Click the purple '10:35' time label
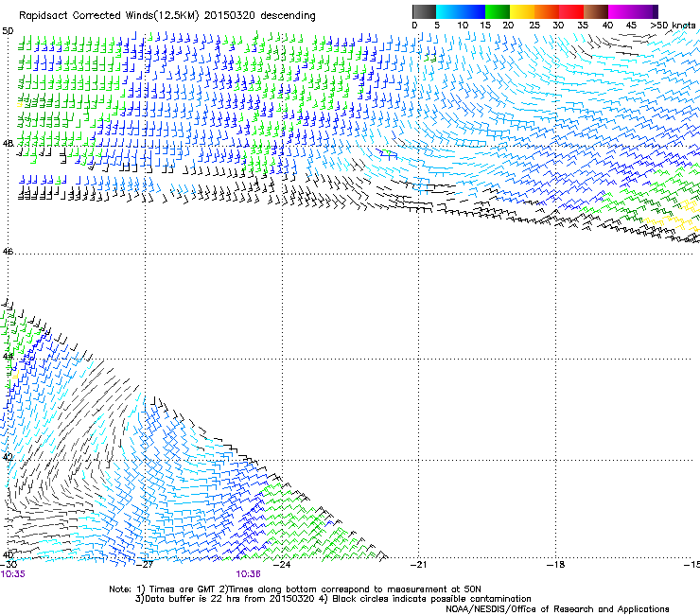700x615 pixels. (12, 574)
